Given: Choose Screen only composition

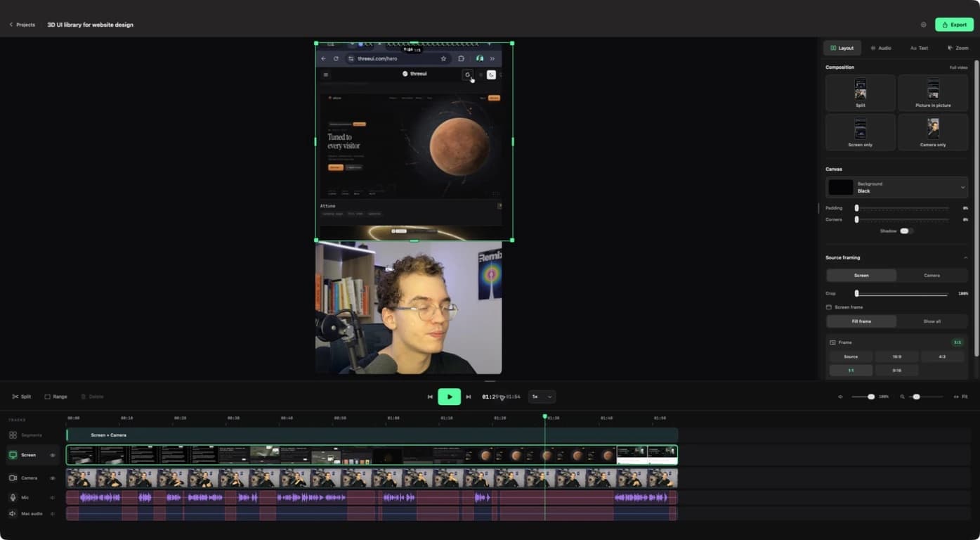Looking at the screenshot, I should click(x=861, y=132).
